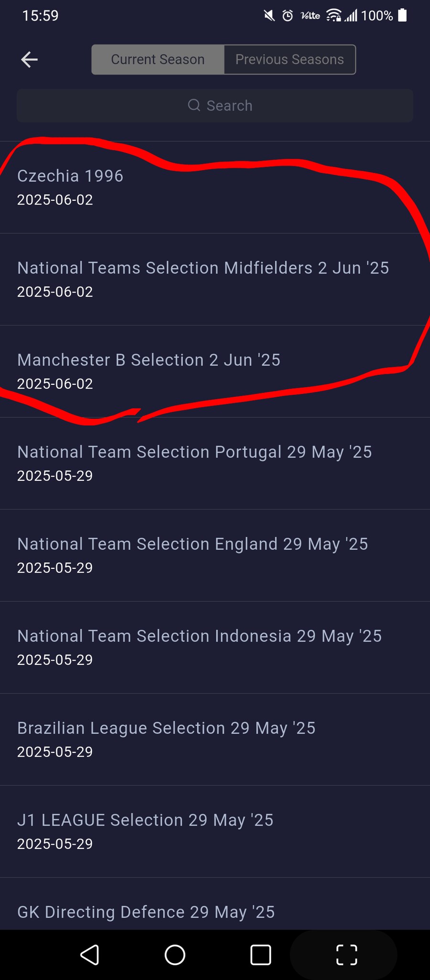Tap the alarm clock status icon

coord(288,16)
